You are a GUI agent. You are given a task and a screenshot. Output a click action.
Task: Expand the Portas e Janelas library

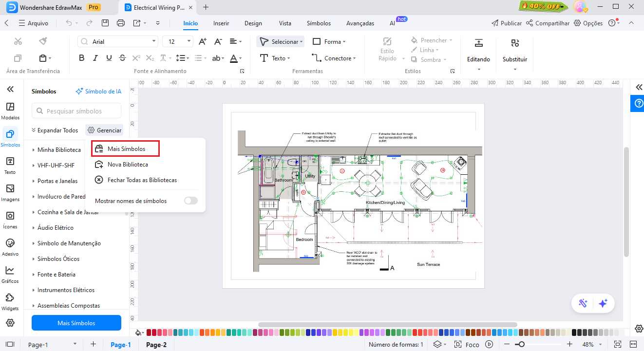(57, 181)
